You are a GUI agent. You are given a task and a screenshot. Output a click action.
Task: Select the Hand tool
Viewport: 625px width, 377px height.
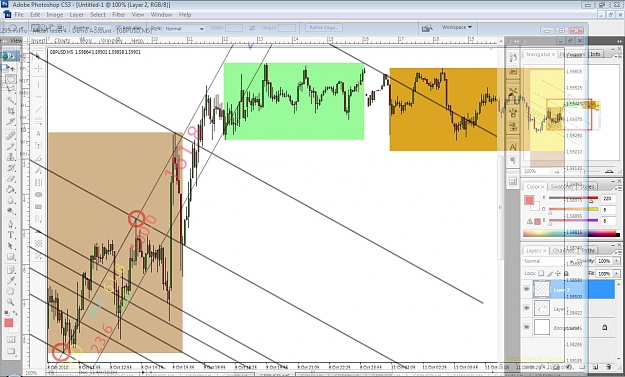pyautogui.click(x=10, y=291)
